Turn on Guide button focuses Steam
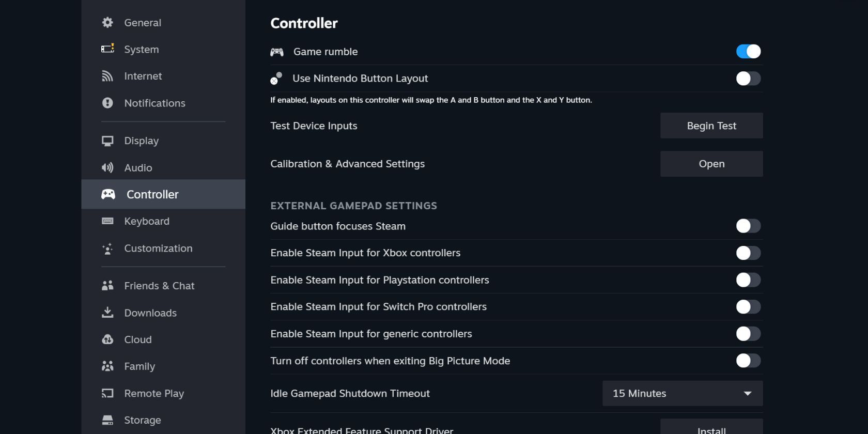The image size is (868, 434). point(748,226)
